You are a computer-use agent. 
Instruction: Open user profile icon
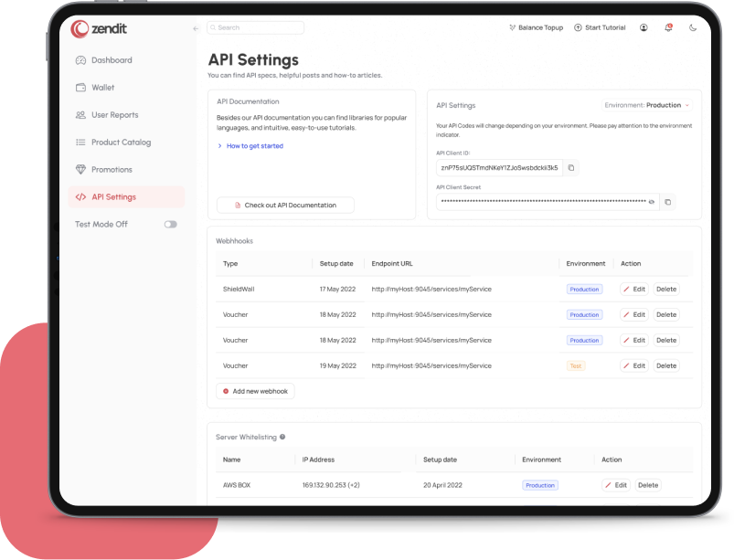click(644, 27)
